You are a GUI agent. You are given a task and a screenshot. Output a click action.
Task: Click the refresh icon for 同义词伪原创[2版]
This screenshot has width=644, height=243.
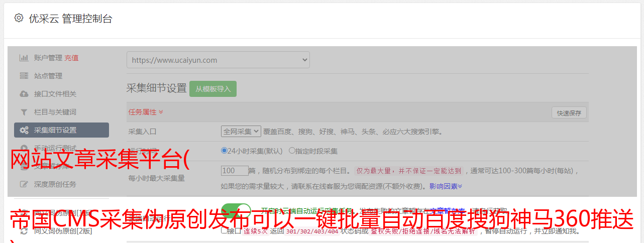24,231
